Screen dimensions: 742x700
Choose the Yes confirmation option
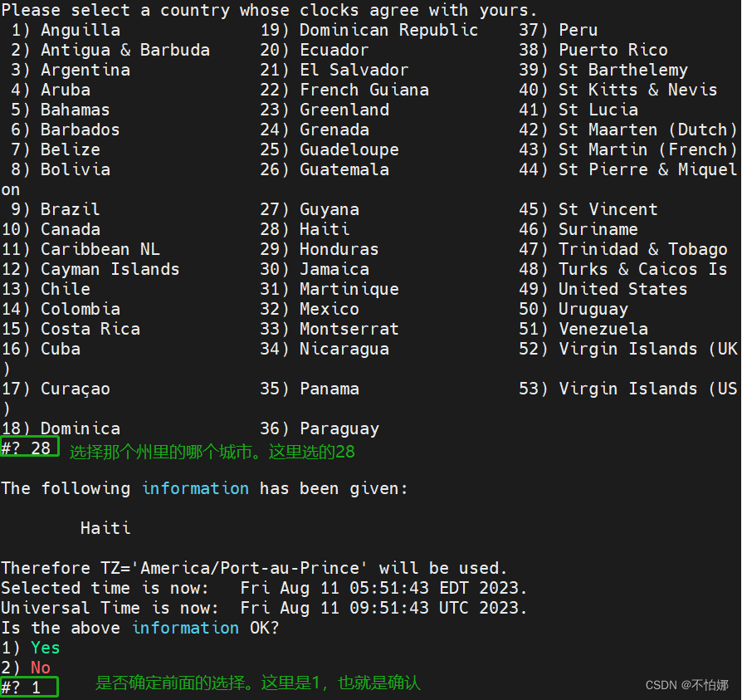(x=45, y=647)
